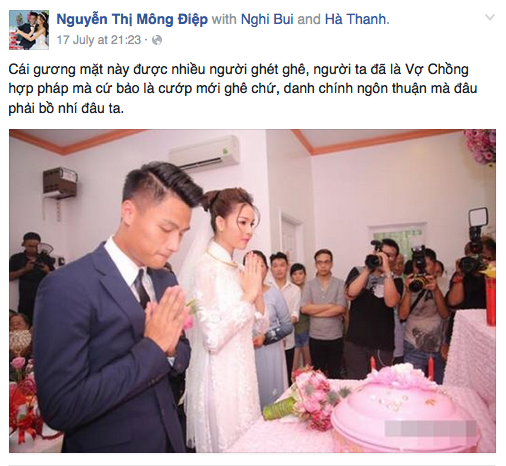Open Nguyễn Thị Mông Điệp's profile picture
The width and height of the screenshot is (506, 466).
click(29, 30)
